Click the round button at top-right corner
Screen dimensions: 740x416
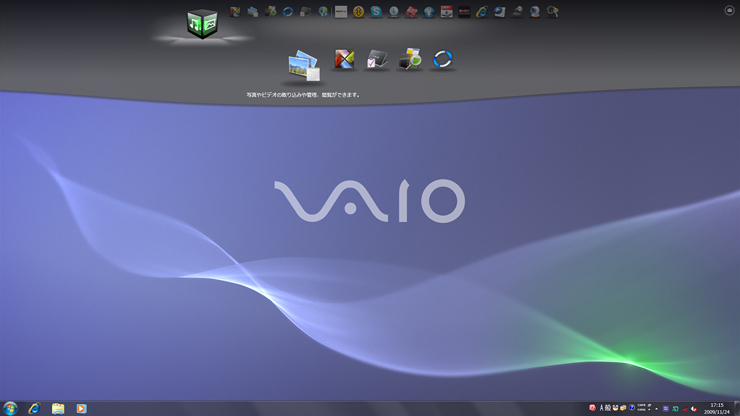point(729,10)
